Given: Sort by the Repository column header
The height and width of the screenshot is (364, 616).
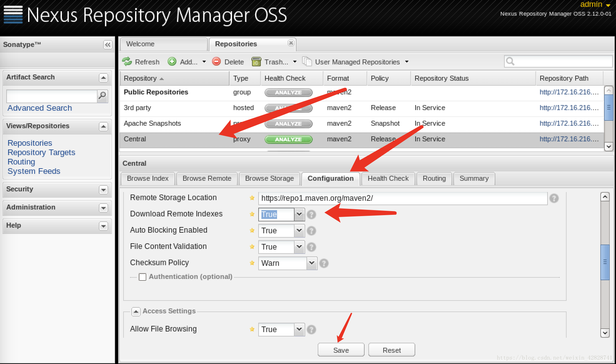Looking at the screenshot, I should [174, 78].
